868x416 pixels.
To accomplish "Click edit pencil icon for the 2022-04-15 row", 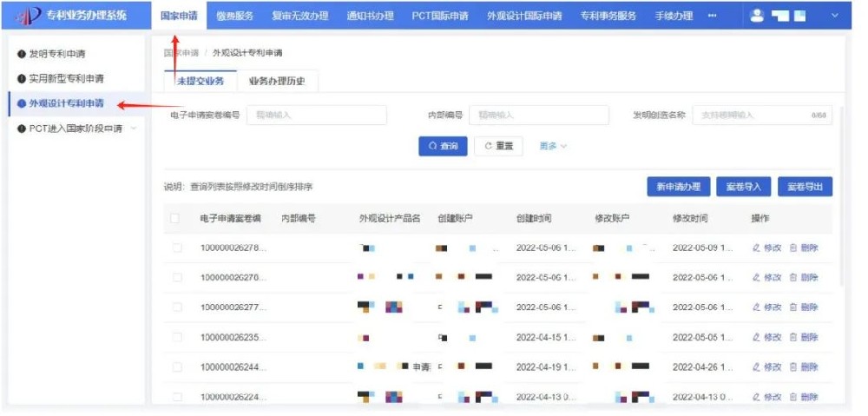I will coord(756,338).
